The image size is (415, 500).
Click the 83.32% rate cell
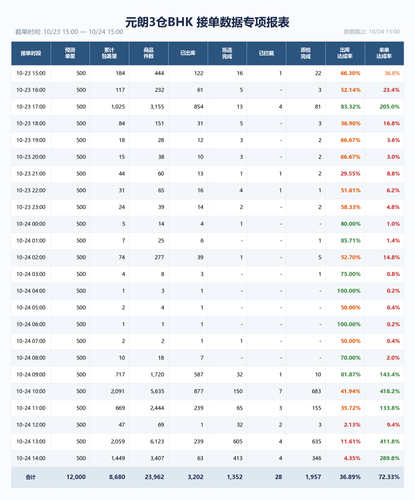[351, 107]
